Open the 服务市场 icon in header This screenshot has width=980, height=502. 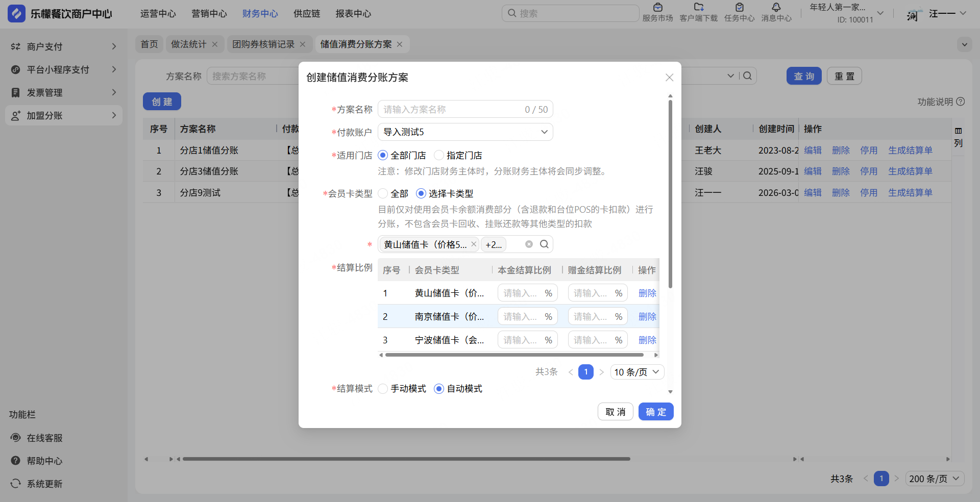coord(657,8)
